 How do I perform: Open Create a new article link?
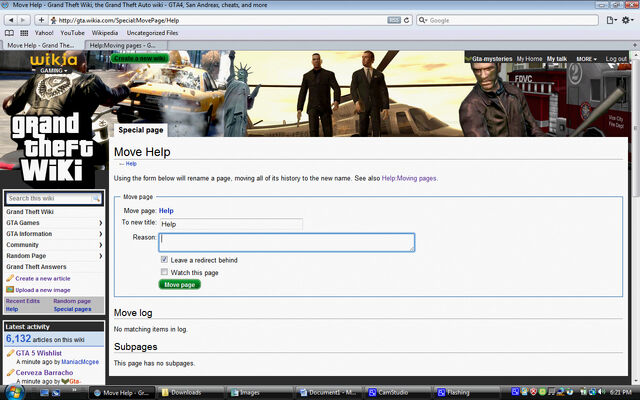pyautogui.click(x=43, y=278)
